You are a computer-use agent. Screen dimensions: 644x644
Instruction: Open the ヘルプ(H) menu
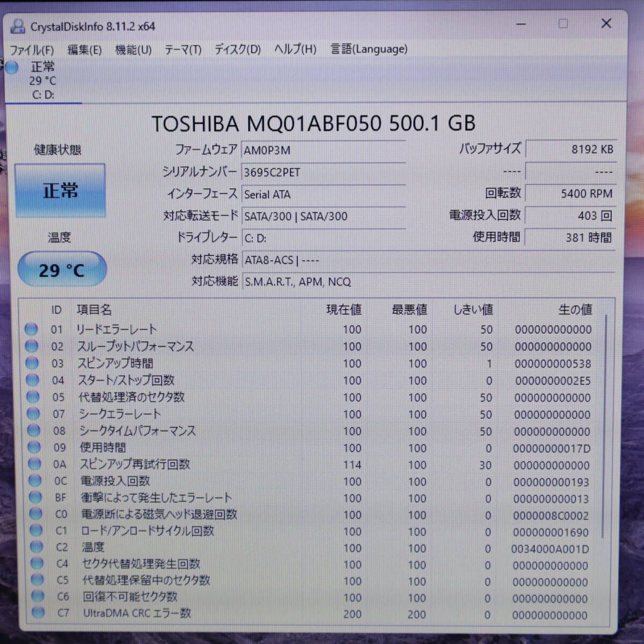click(x=295, y=49)
